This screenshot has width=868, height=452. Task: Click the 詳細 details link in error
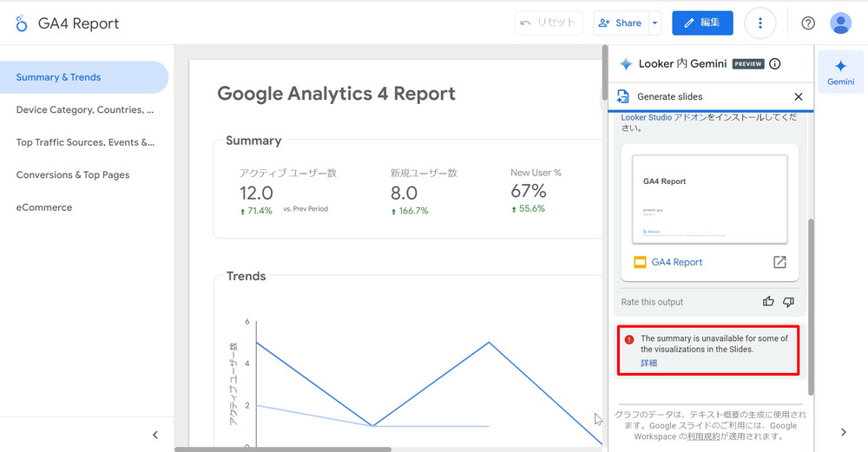649,363
